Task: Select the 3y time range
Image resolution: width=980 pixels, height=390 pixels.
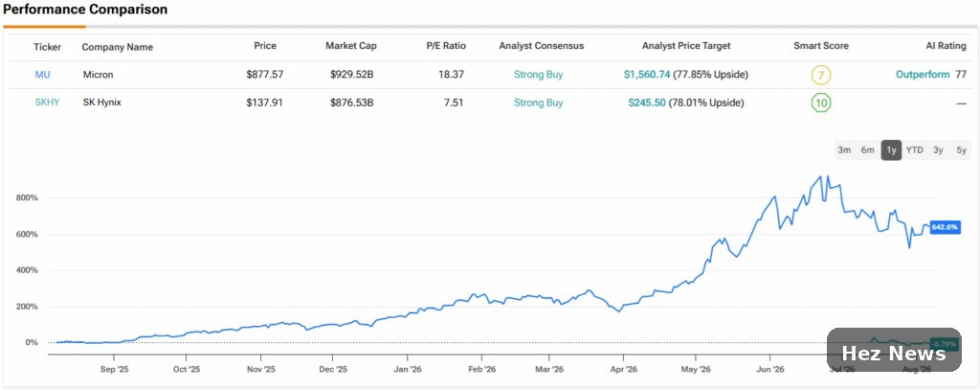Action: coord(938,150)
